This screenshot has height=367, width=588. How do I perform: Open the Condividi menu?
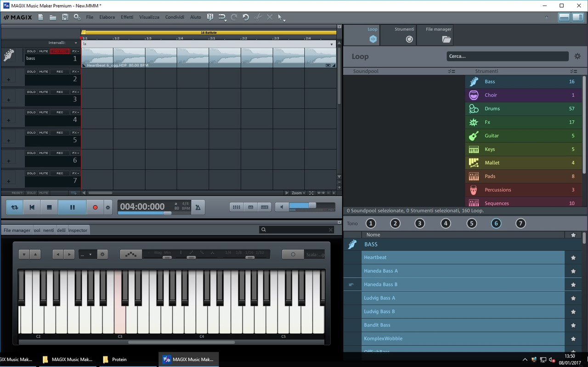[x=175, y=17]
